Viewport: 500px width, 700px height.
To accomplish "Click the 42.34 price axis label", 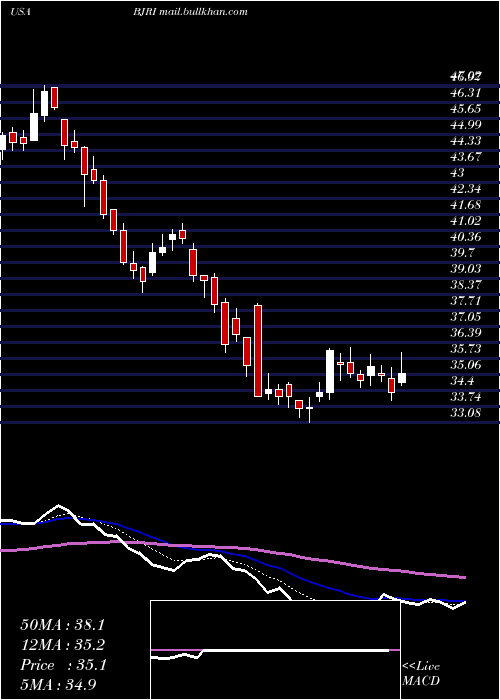I will [x=467, y=189].
